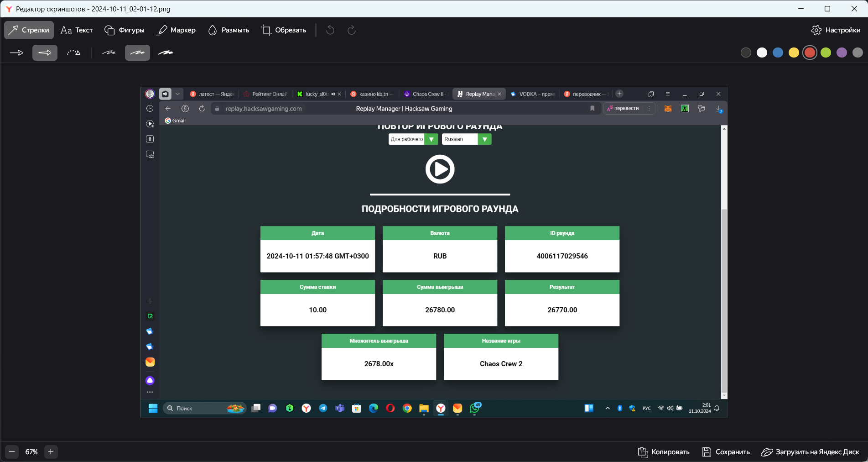Screen dimensions: 868x462
Task: Open the Фигуры shapes tool
Action: click(x=125, y=30)
